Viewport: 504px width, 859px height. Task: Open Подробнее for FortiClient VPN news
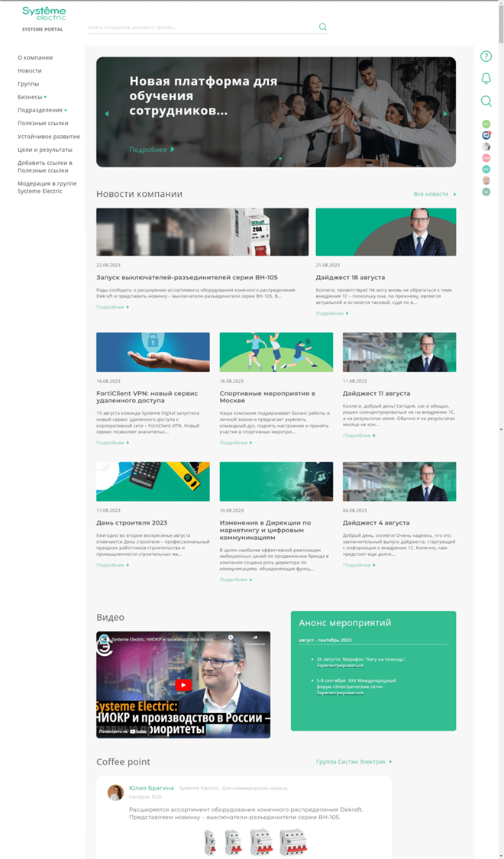[113, 443]
